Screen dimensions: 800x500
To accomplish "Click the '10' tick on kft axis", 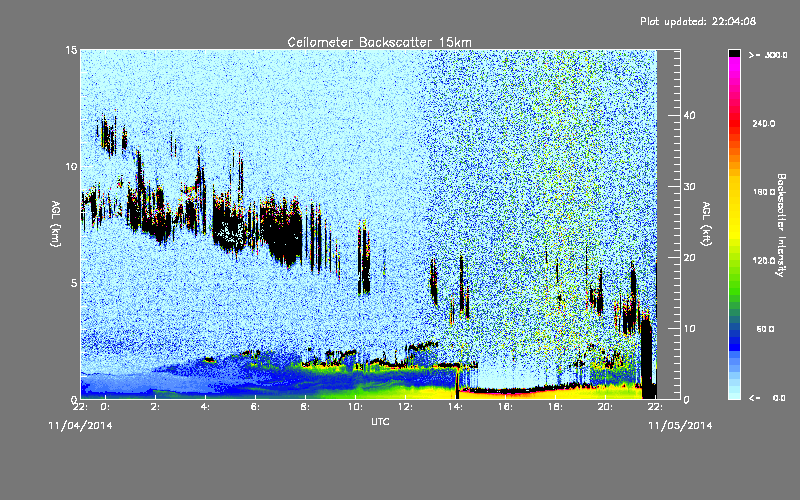I will pos(689,328).
